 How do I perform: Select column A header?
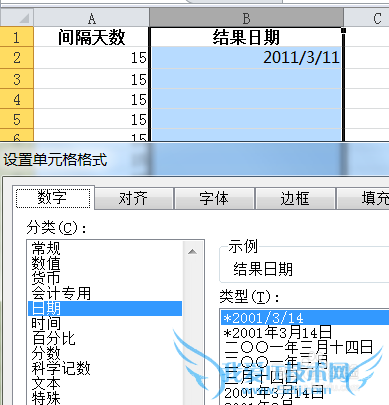[x=91, y=18]
